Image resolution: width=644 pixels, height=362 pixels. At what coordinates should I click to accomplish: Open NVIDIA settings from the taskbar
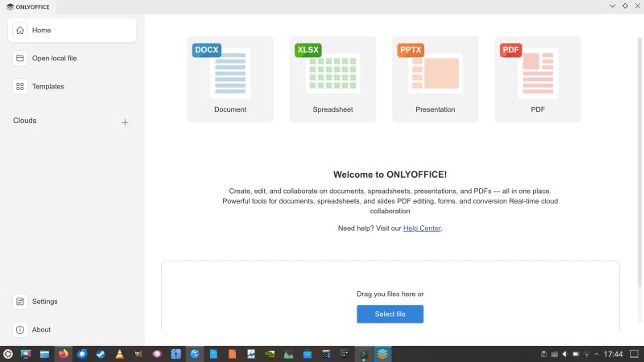[x=270, y=354]
